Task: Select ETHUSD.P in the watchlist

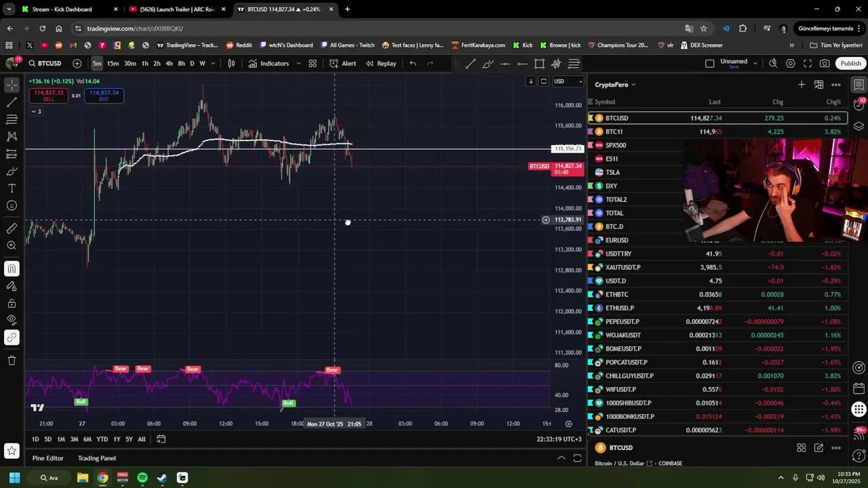Action: [717, 308]
